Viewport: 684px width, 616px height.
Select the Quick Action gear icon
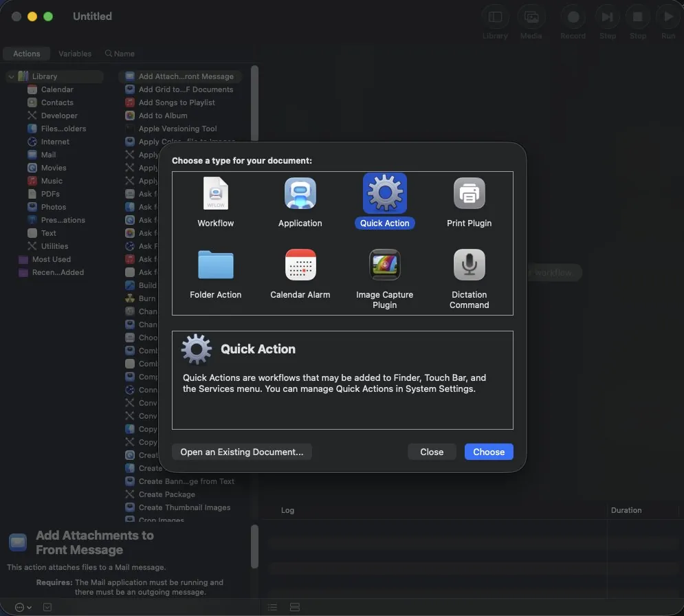pos(384,193)
